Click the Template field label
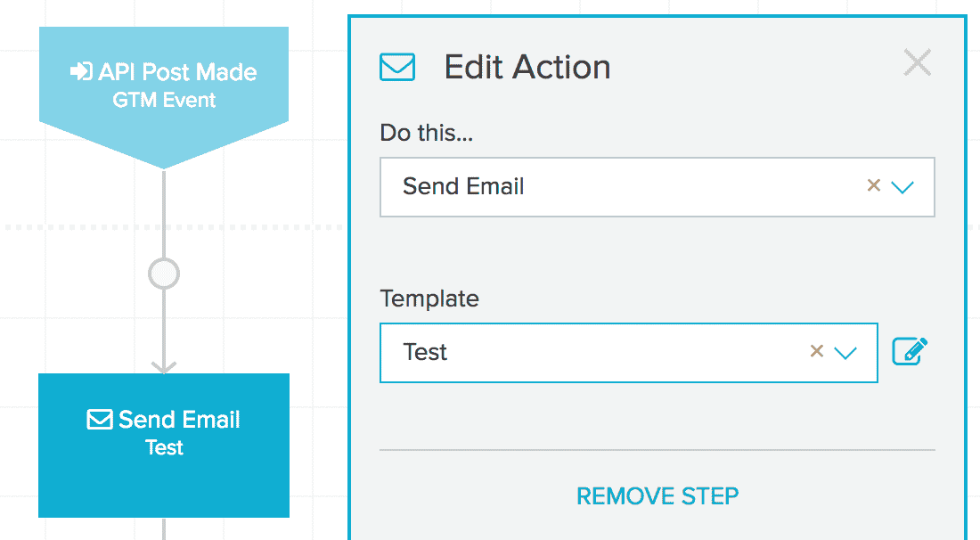The height and width of the screenshot is (540, 980). [x=429, y=299]
